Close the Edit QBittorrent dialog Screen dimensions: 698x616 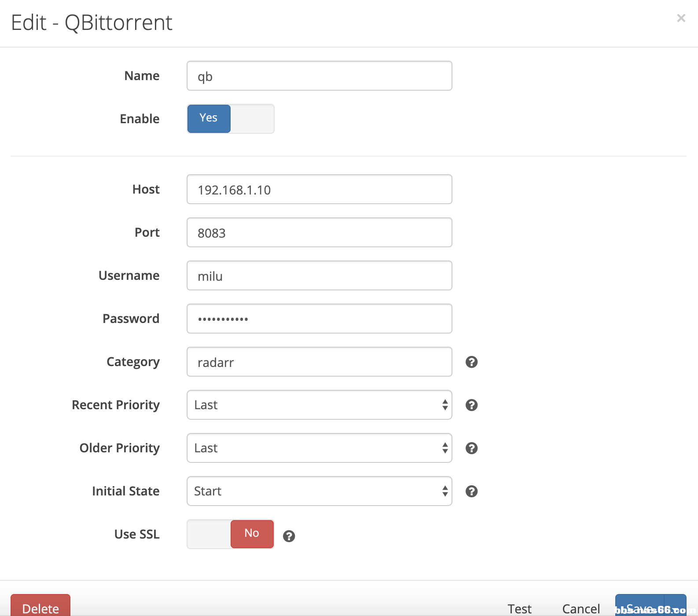[681, 18]
